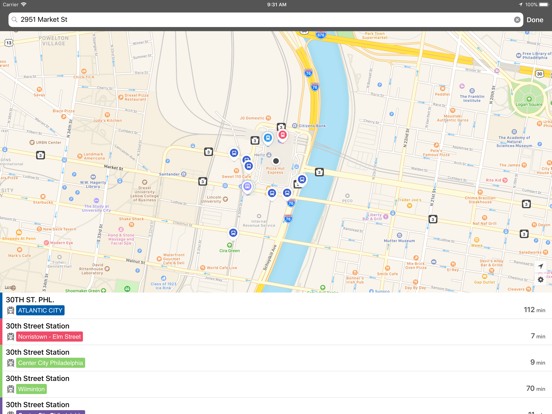Tap the Wi-Fi icon in the status bar
The width and height of the screenshot is (552, 414).
pyautogui.click(x=24, y=5)
